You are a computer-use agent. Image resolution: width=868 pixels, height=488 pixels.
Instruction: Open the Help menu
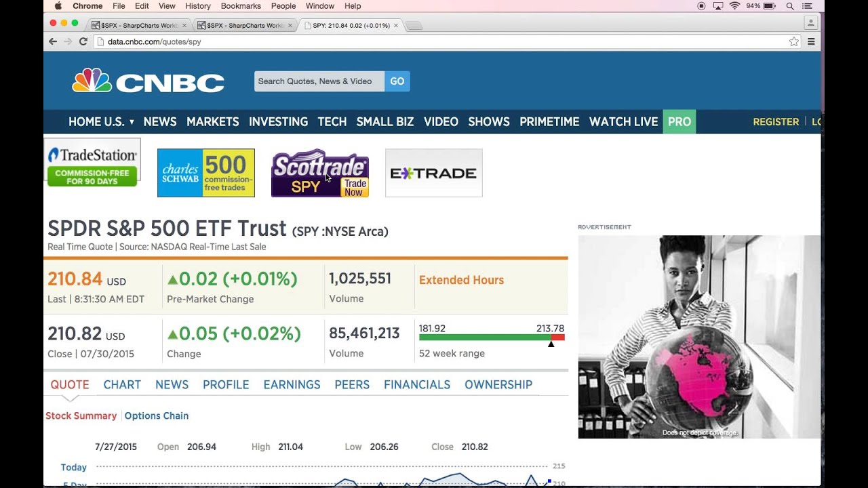coord(353,6)
